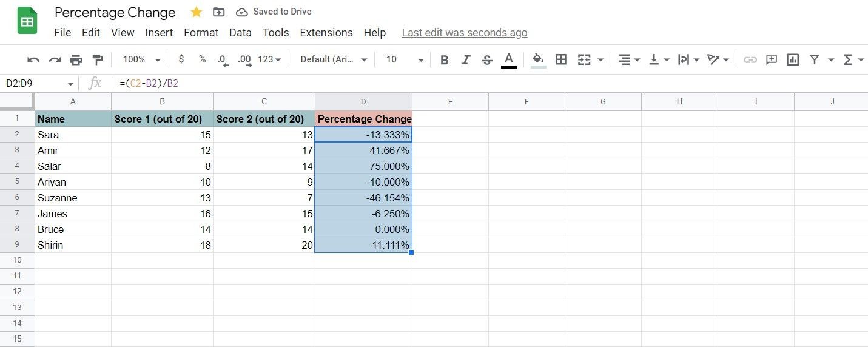Select the Percentage Change header cell
The image size is (868, 347).
[363, 119]
